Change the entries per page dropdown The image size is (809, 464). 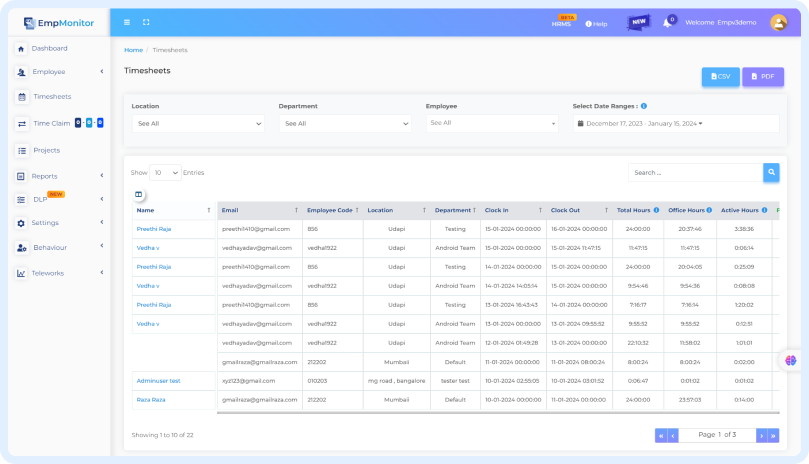tap(165, 172)
